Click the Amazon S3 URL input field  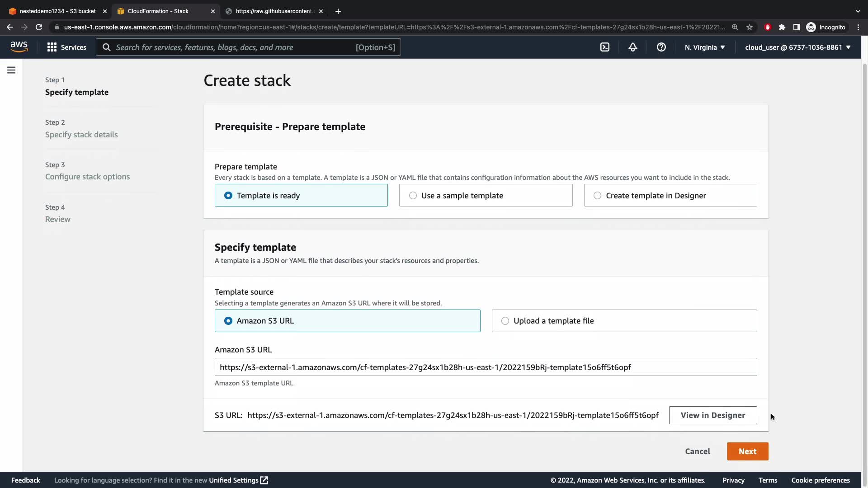pyautogui.click(x=486, y=367)
